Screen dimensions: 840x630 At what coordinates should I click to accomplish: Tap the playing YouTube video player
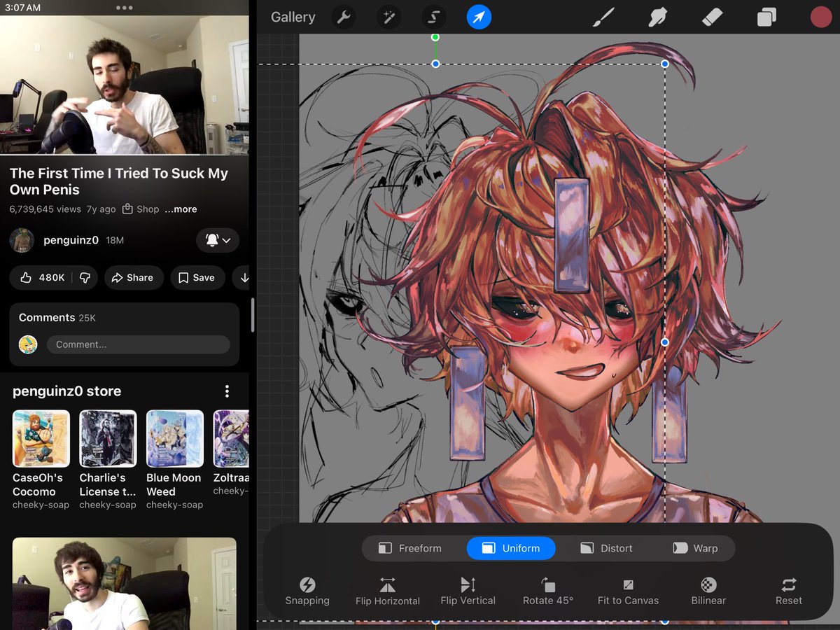[125, 85]
